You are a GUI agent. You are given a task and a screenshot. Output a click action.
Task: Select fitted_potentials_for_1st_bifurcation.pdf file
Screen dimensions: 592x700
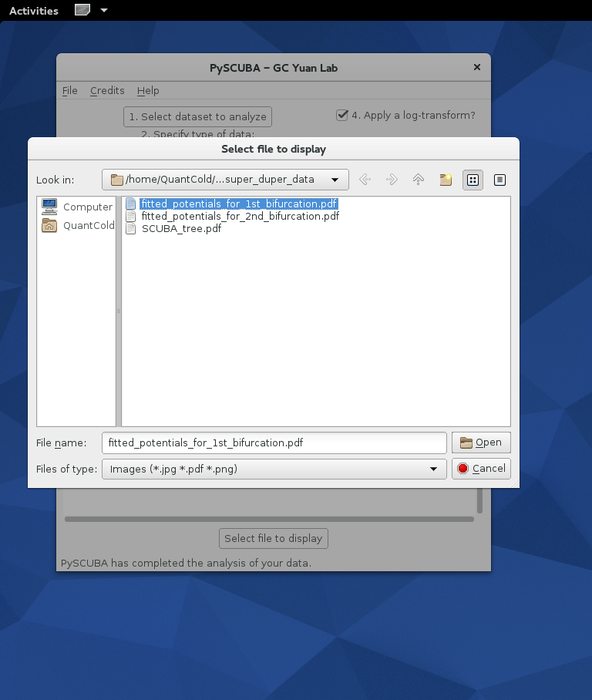pos(232,204)
